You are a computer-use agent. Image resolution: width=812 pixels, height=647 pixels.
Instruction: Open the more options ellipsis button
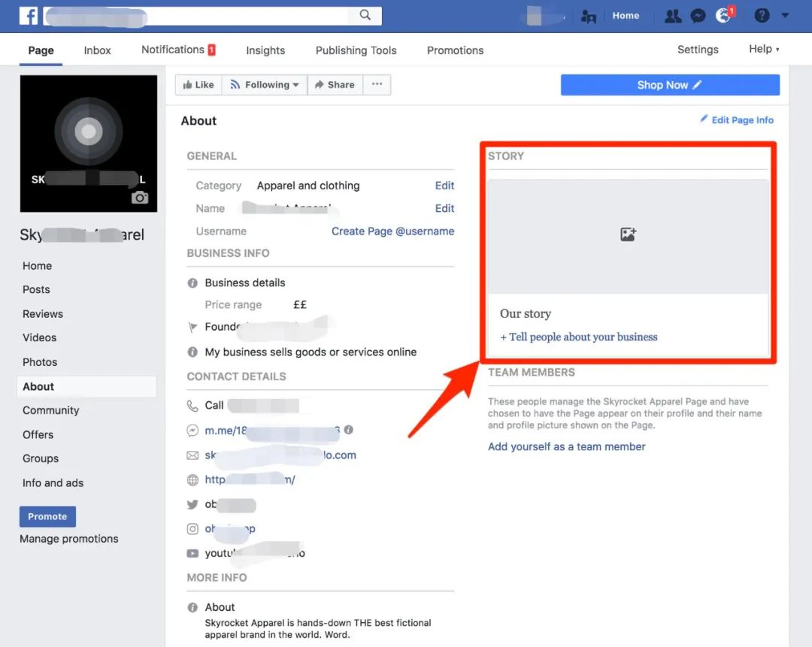[377, 84]
